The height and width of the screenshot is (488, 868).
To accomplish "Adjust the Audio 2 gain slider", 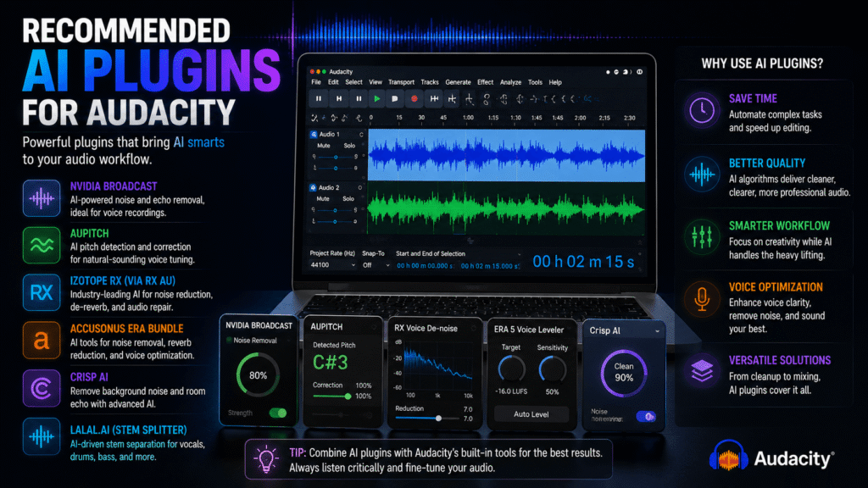I will click(334, 210).
